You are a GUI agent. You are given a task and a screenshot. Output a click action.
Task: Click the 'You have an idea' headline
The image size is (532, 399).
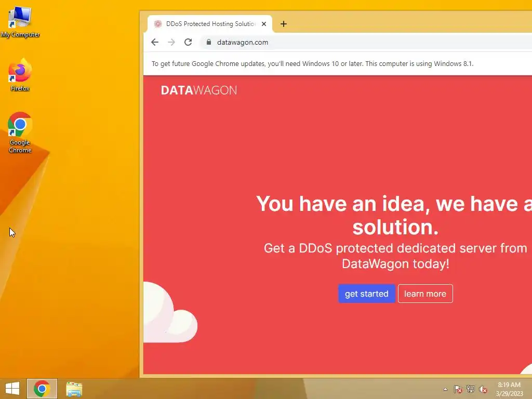(395, 215)
